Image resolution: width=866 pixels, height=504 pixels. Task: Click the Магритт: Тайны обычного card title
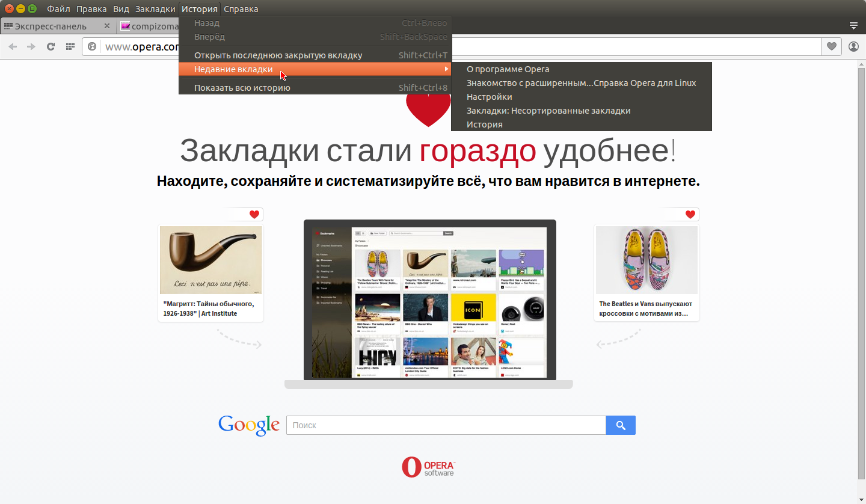tap(209, 309)
